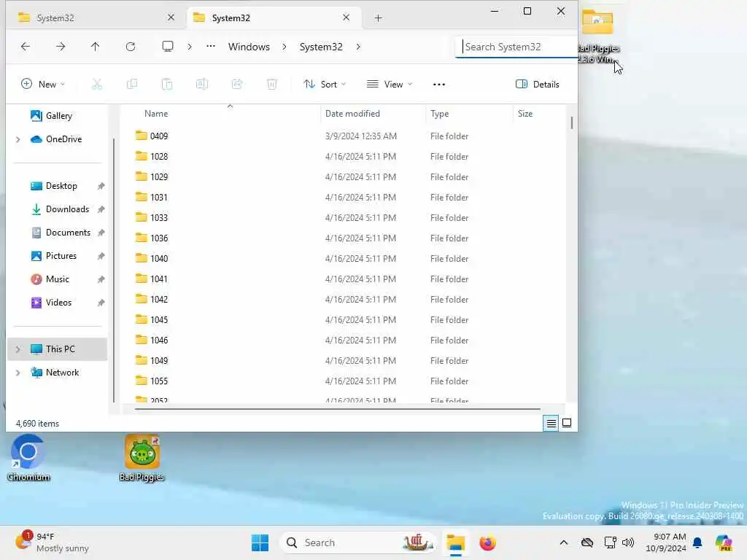Viewport: 747px width, 560px height.
Task: Click Windows in the breadcrumb path
Action: coord(249,47)
